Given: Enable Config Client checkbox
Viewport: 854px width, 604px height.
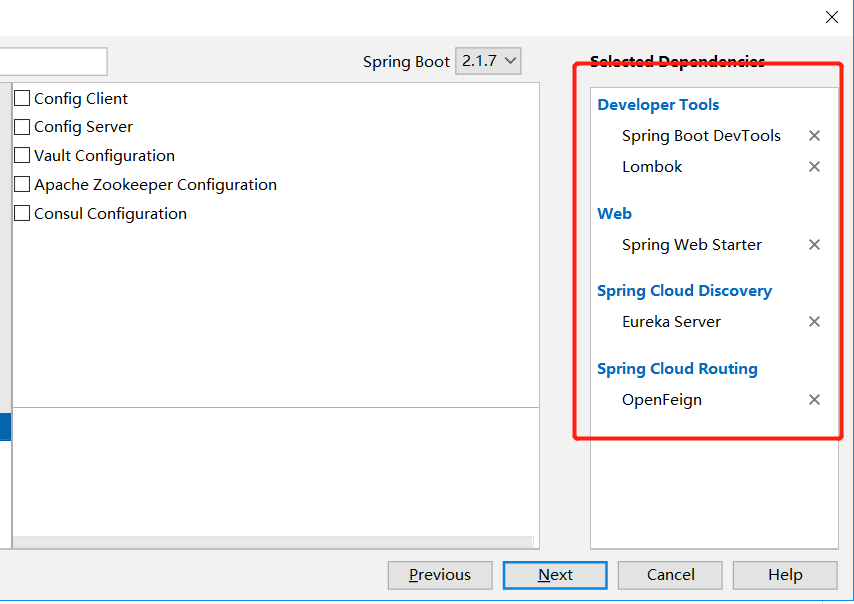Looking at the screenshot, I should click(22, 98).
